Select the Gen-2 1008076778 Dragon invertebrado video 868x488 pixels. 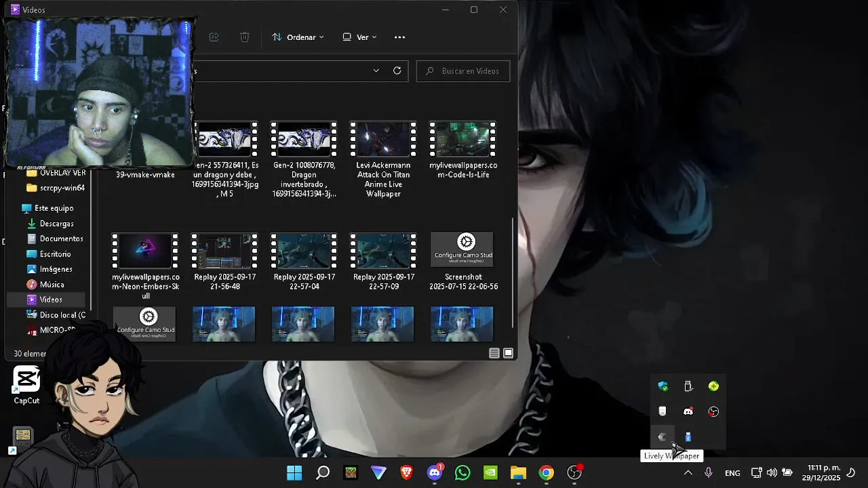304,159
